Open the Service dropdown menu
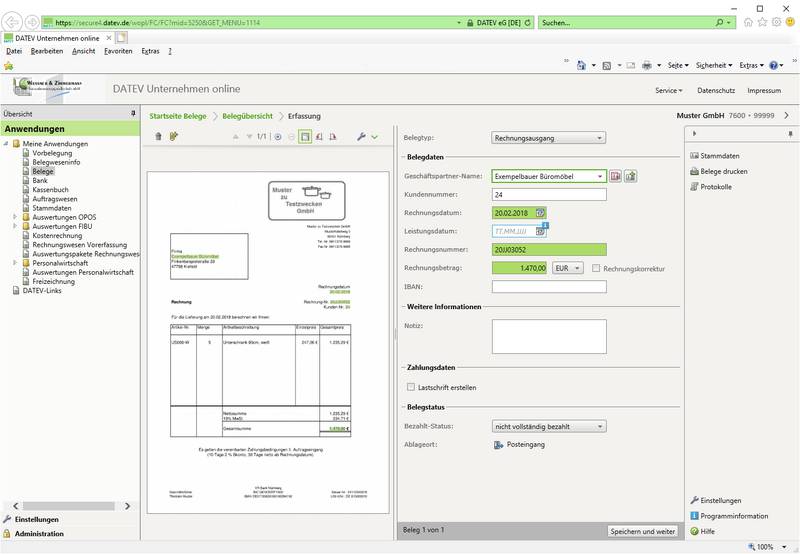Screen dimensions: 800x554 [669, 90]
